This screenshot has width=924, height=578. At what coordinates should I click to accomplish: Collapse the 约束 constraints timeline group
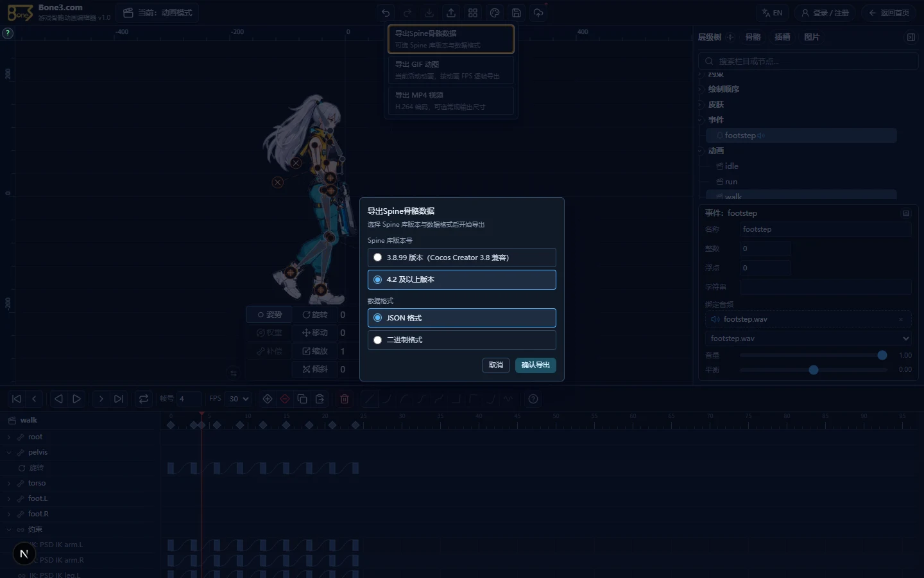[9, 529]
